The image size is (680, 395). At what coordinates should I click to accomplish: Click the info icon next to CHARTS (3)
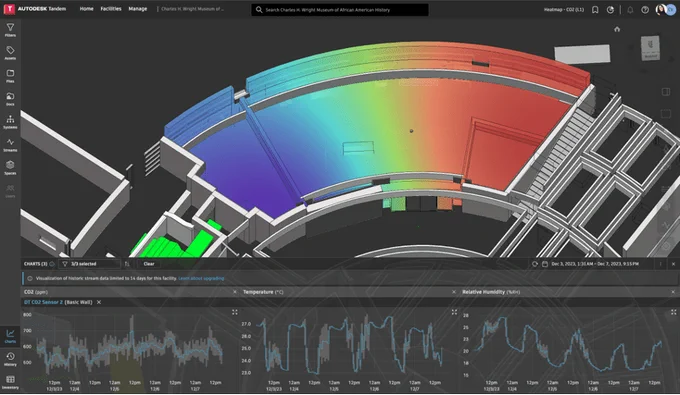click(x=52, y=264)
